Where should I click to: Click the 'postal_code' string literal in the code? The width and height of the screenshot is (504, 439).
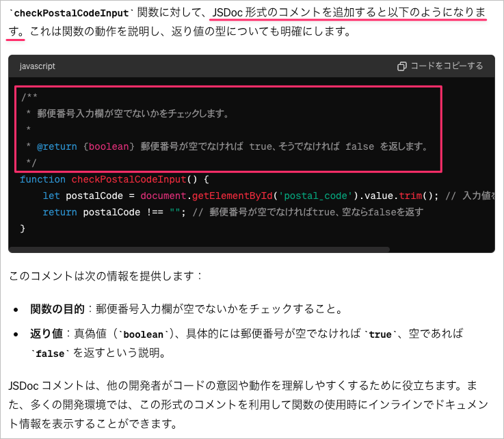pos(315,196)
